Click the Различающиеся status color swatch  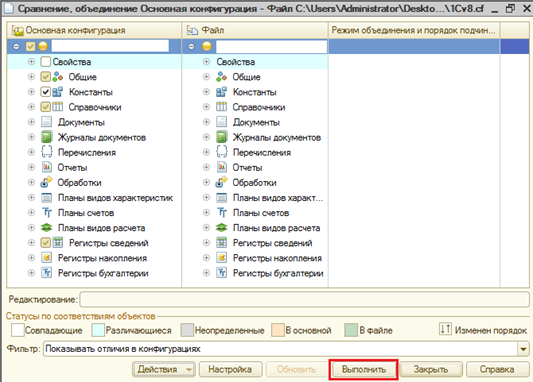click(x=98, y=330)
